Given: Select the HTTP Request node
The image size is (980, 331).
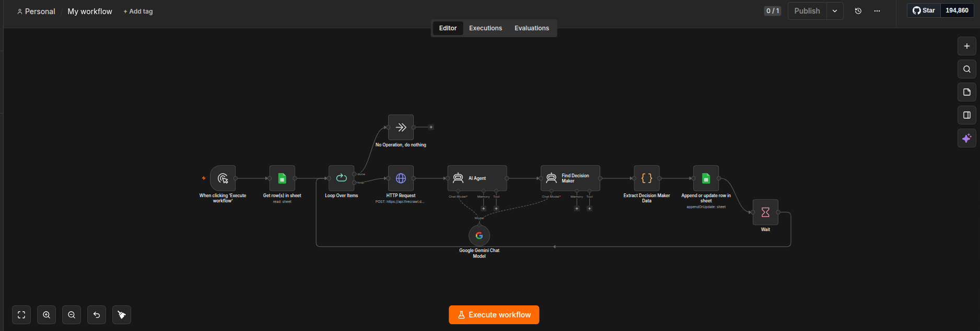Looking at the screenshot, I should click(401, 178).
